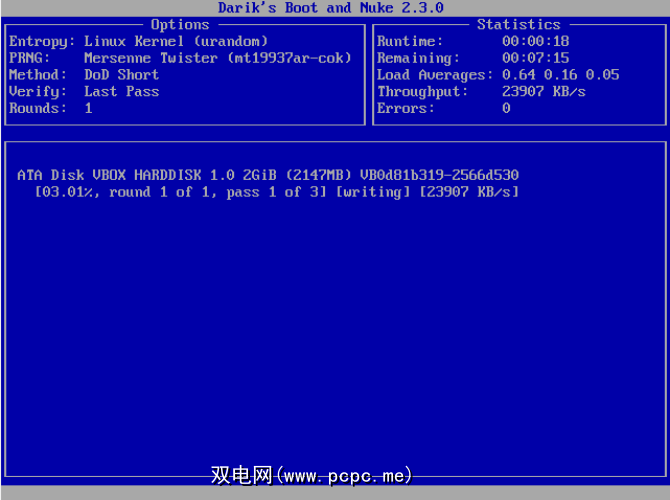This screenshot has width=670, height=500.
Task: Click the 'Verify:' label
Action: (x=38, y=92)
